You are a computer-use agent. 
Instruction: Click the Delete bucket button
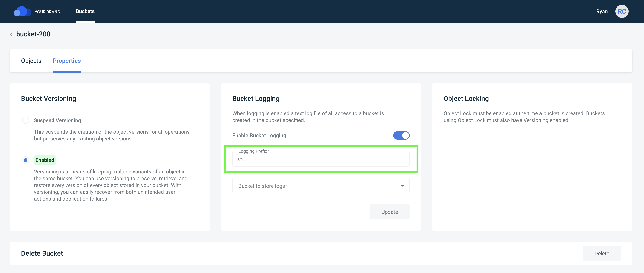click(x=602, y=253)
